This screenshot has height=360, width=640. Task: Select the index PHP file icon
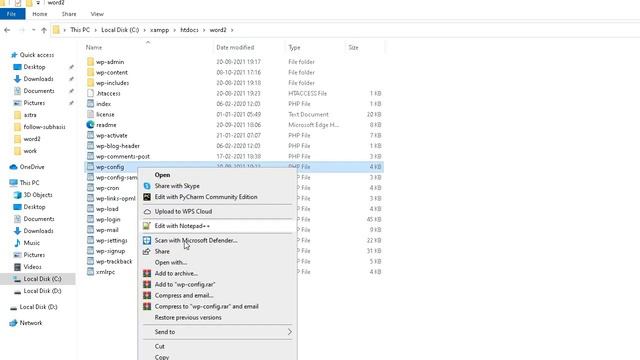[x=90, y=104]
